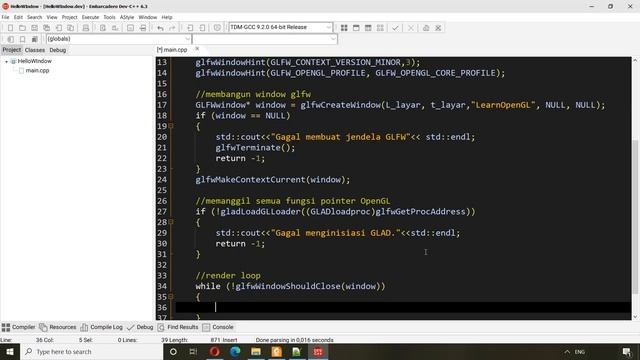
Task: Click the Dev-C++ red taskbar icon
Action: (318, 351)
